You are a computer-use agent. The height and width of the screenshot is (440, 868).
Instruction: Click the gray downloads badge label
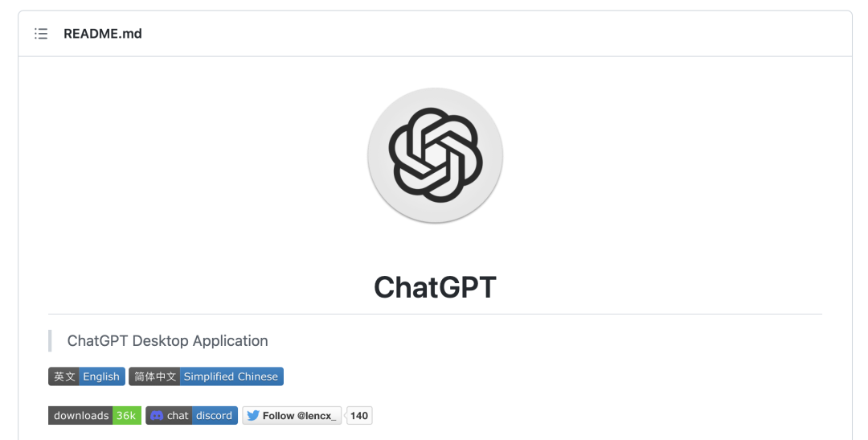pyautogui.click(x=81, y=416)
